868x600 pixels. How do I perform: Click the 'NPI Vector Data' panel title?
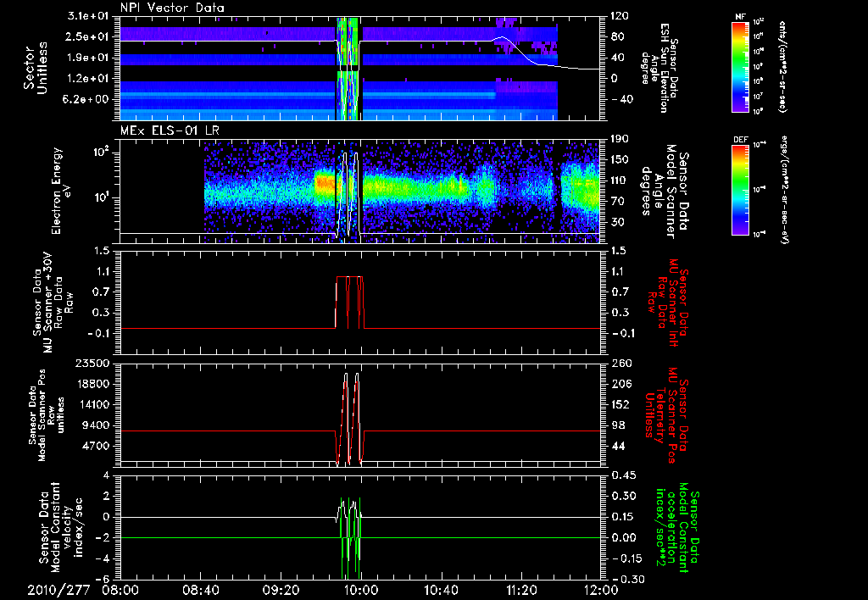pos(172,8)
